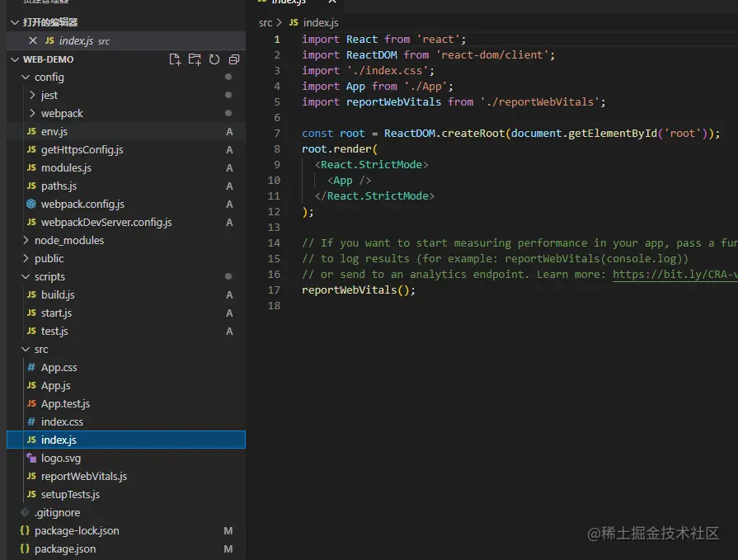Screen dimensions: 738x560
Task: Open modules.js in config folder
Action: [x=126, y=167]
